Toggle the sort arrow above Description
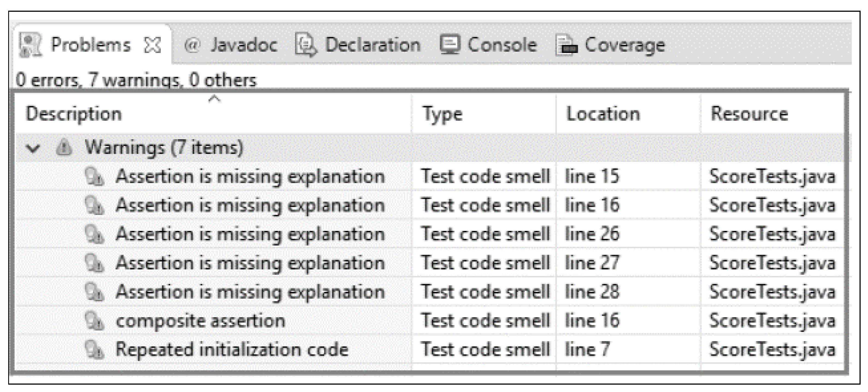This screenshot has height=392, width=868. (x=214, y=99)
